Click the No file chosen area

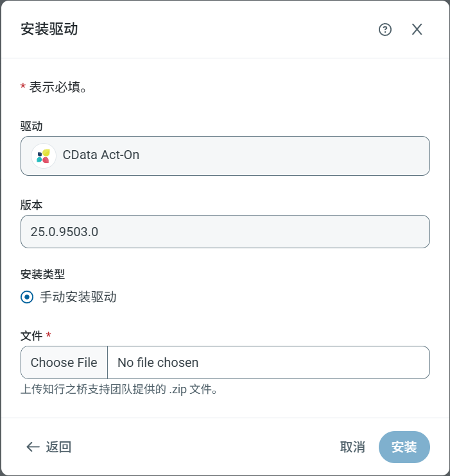[158, 362]
